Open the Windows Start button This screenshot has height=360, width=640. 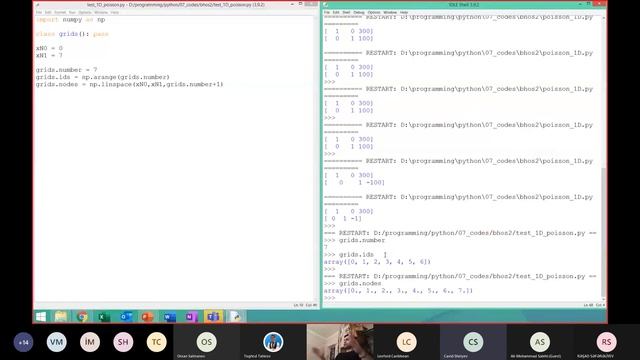(x=41, y=317)
